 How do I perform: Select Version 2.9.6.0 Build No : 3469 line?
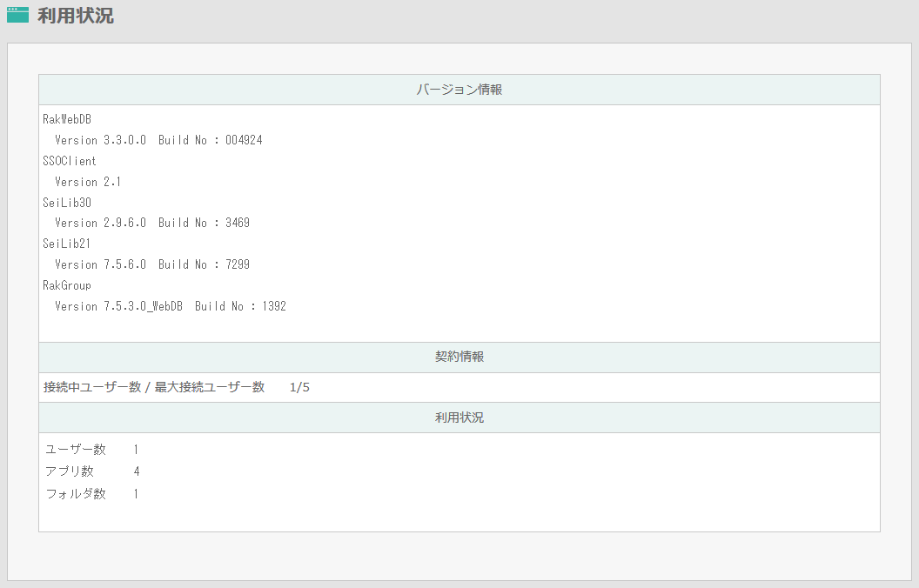coord(151,223)
